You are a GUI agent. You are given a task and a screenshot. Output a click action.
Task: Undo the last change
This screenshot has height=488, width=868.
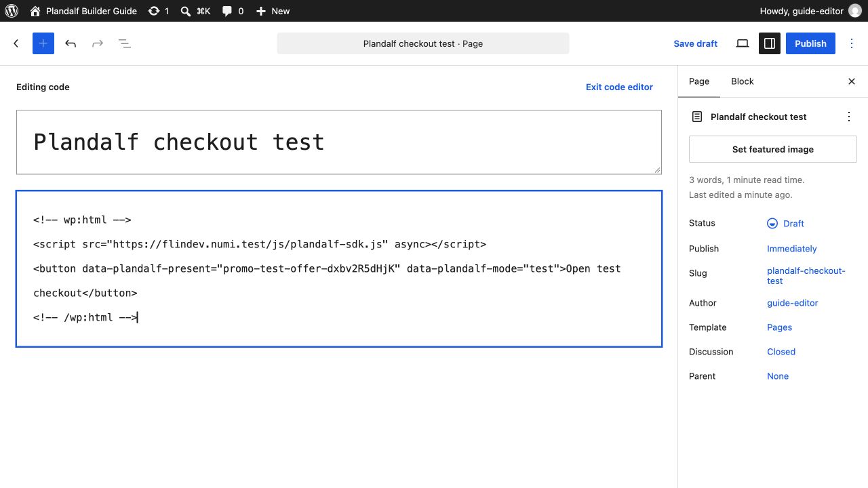71,43
